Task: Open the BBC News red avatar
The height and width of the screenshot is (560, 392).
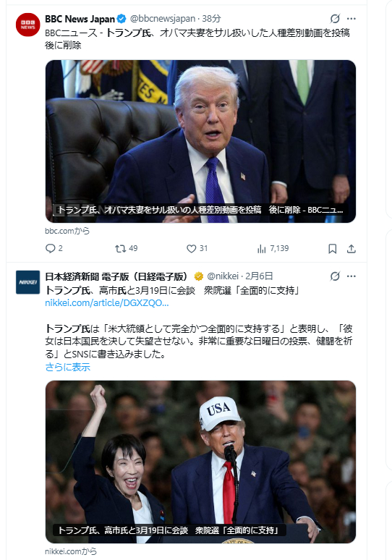Action: pos(28,25)
